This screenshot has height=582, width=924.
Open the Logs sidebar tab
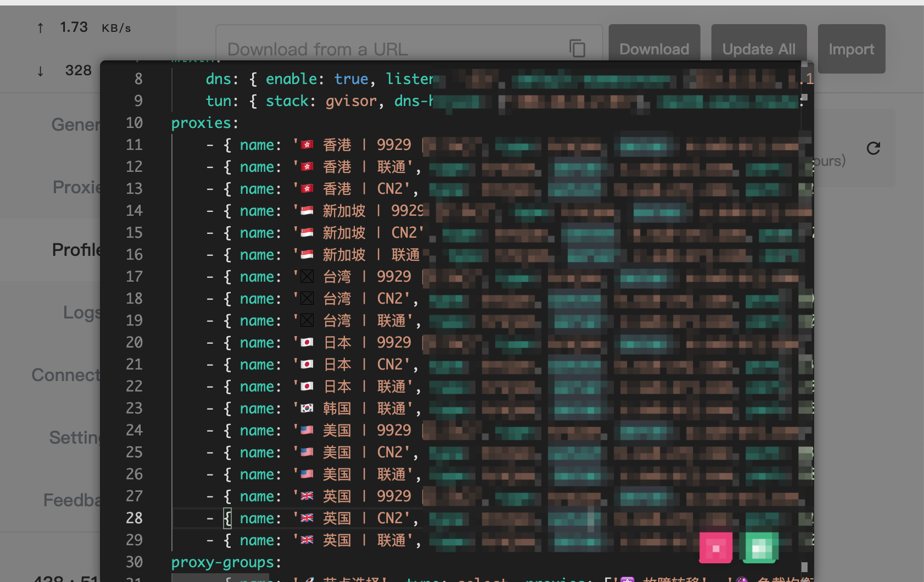[82, 312]
